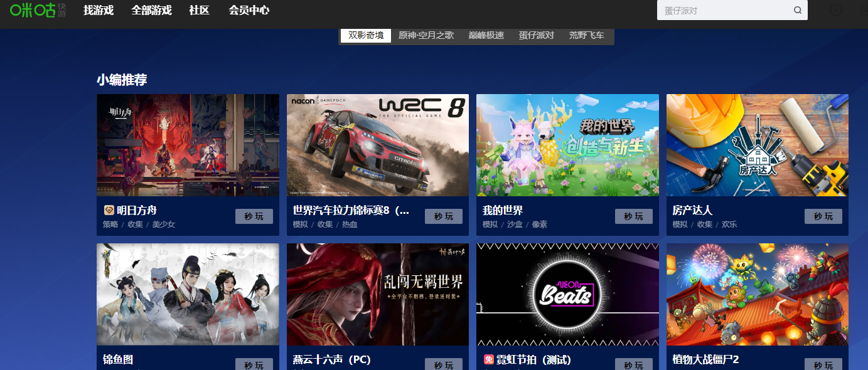
Task: Go to 全部游戏 in the navigation
Action: point(151,10)
